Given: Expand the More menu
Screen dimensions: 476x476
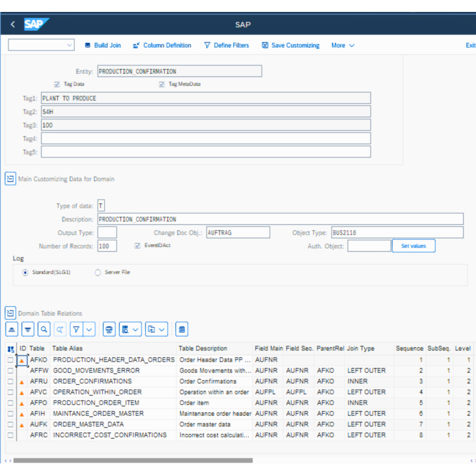Looking at the screenshot, I should click(343, 45).
